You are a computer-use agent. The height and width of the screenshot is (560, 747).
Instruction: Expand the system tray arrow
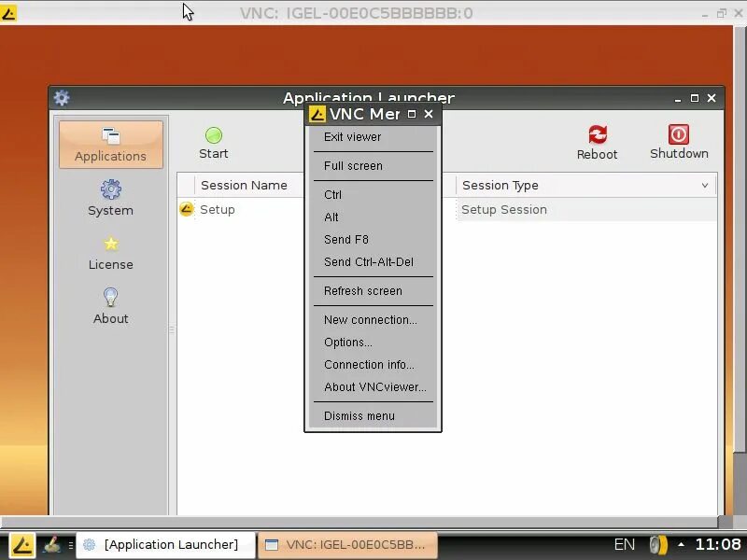(682, 545)
